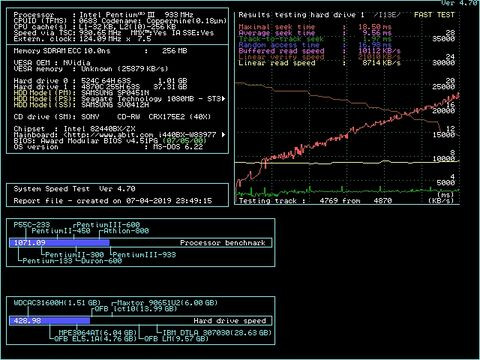Click the Processor benchmark caption
Screen dimensions: 480x360
point(223,243)
